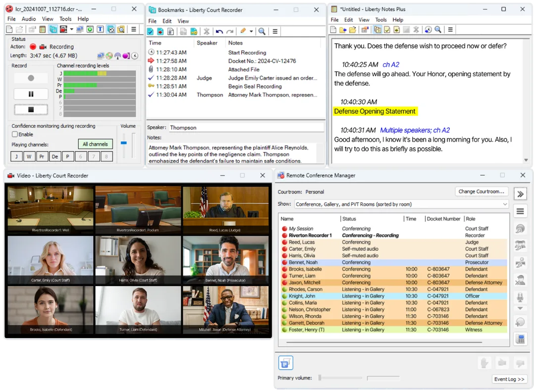Toggle playing channel P

[67, 156]
